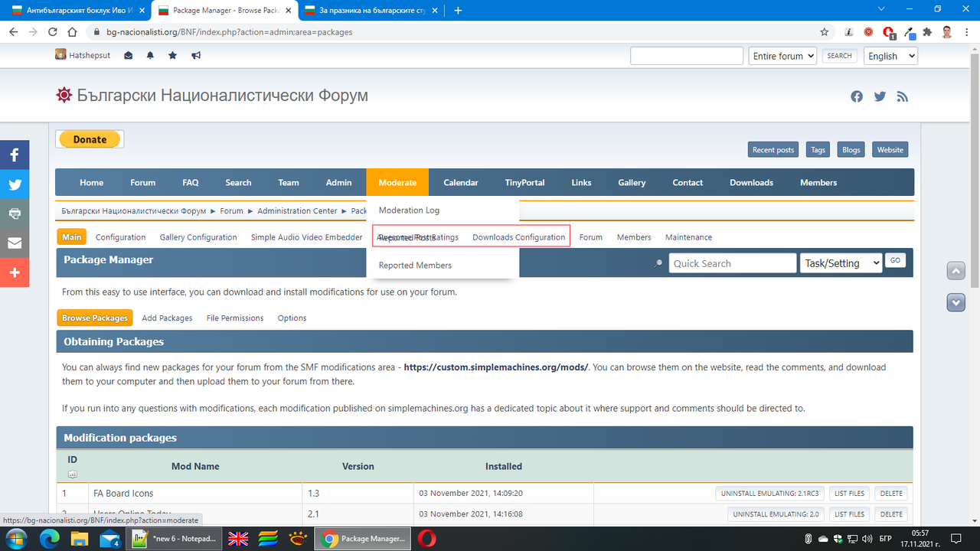Open the forum Twitter header icon
Screen dimensions: 980x551
[x=880, y=96]
